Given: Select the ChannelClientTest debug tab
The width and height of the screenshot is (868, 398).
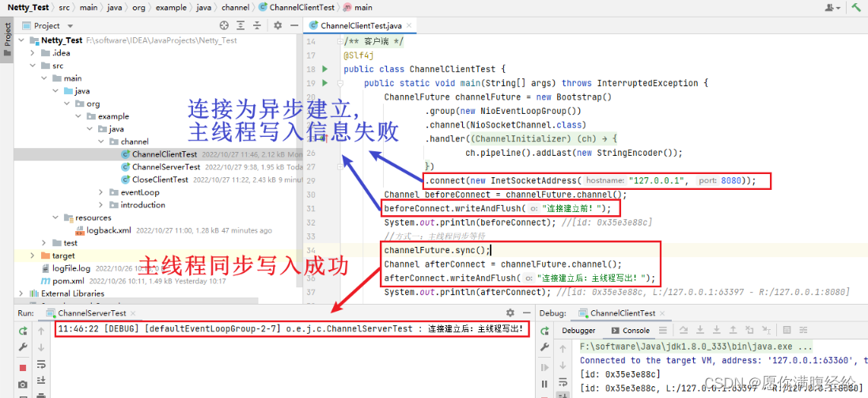Looking at the screenshot, I should click(x=624, y=313).
